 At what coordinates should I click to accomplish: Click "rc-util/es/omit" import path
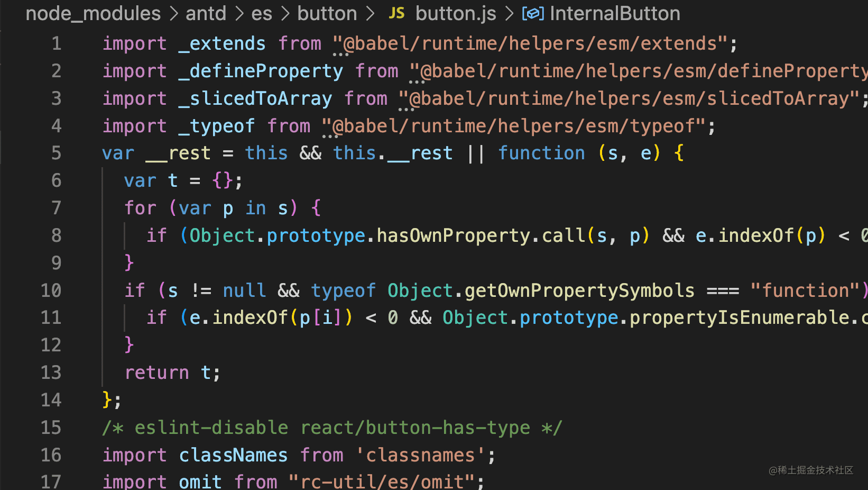(x=382, y=482)
